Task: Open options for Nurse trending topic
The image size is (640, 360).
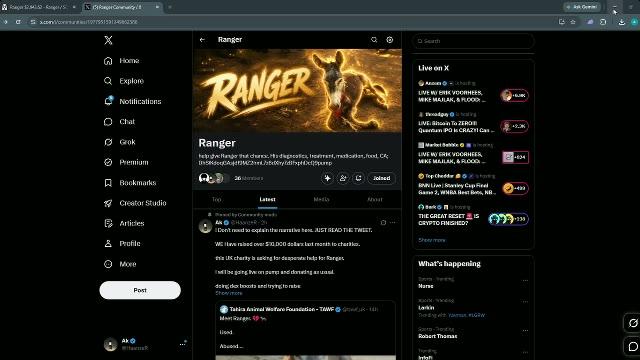Action: [x=525, y=280]
